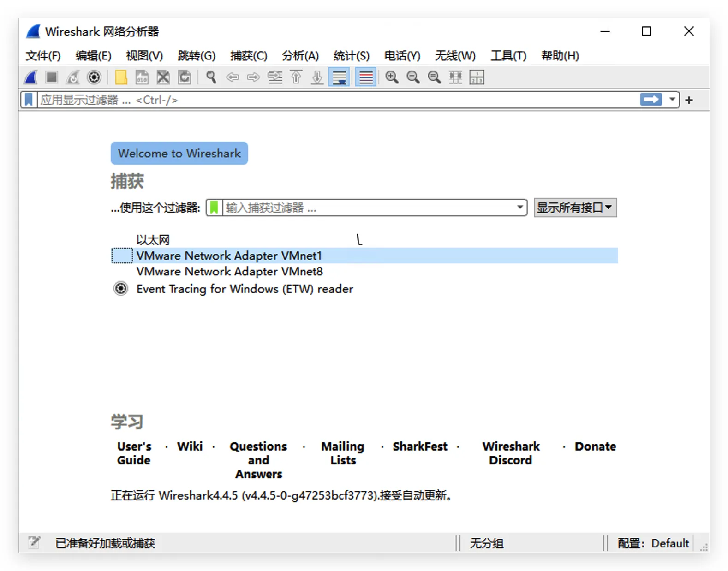Select the 以太网 interface

[364, 240]
